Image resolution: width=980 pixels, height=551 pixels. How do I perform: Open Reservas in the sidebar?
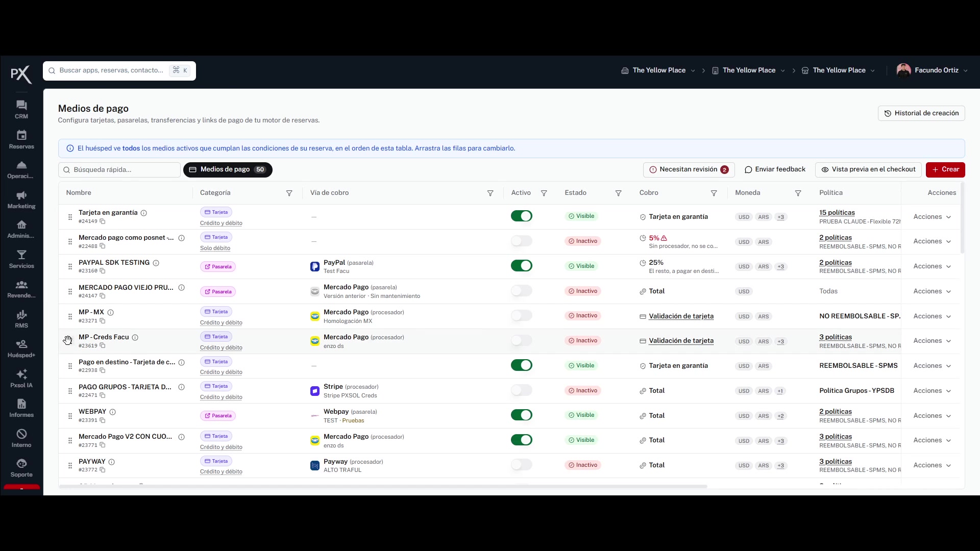[x=21, y=139]
